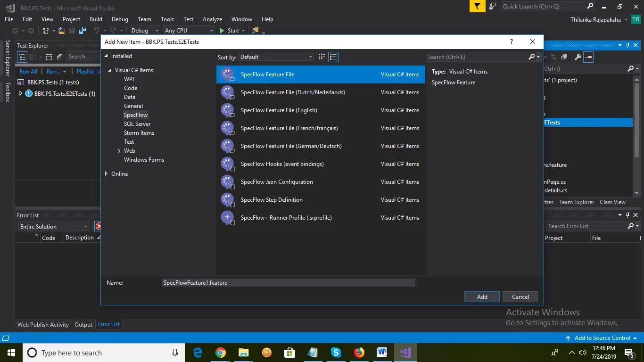The width and height of the screenshot is (644, 362).
Task: Click the Find in Files toolbar icon
Action: tap(255, 31)
